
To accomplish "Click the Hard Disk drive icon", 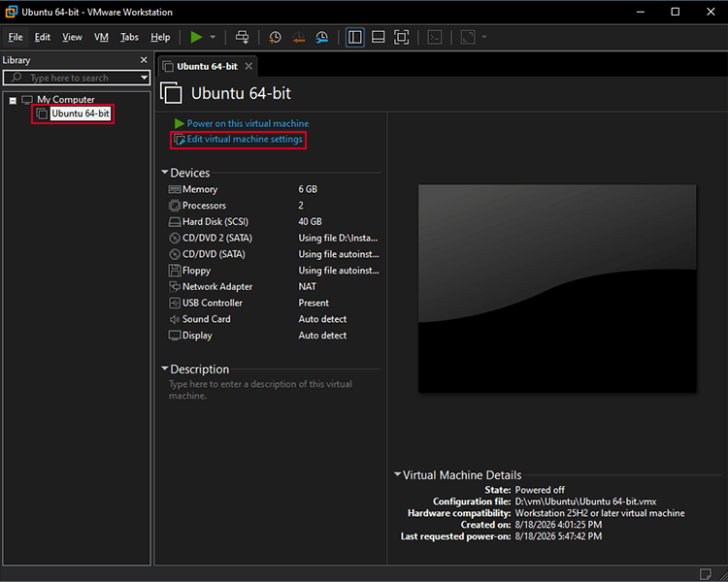I will 175,222.
